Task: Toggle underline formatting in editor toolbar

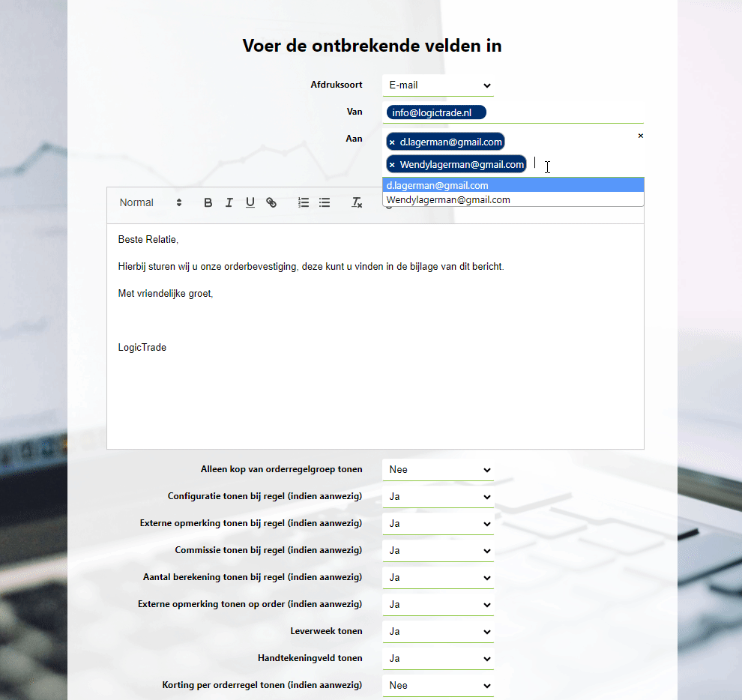Action: pyautogui.click(x=250, y=202)
